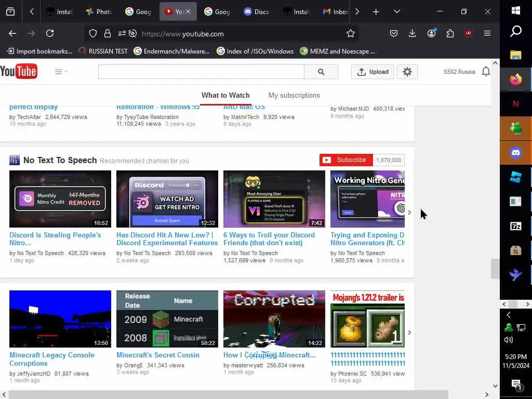
Task: Click the vertical page scrollbar thumb
Action: (x=495, y=269)
